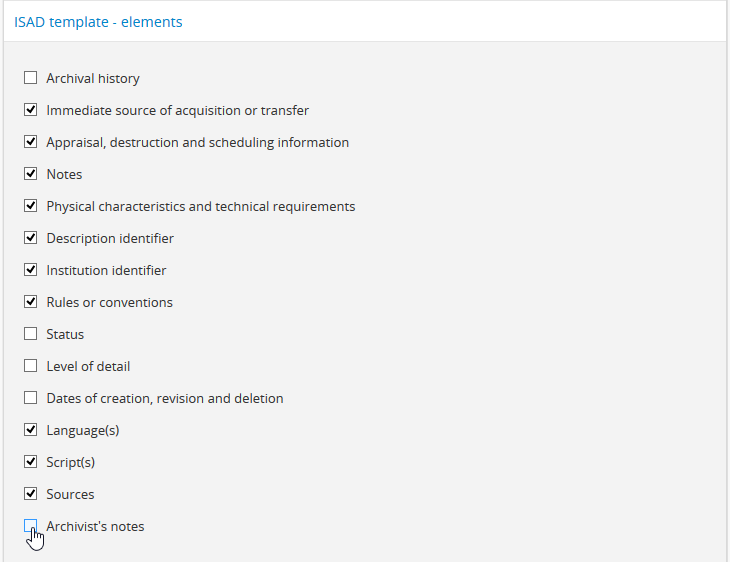This screenshot has width=730, height=562.
Task: Deselect the Rules or conventions checkbox
Action: pyautogui.click(x=31, y=302)
